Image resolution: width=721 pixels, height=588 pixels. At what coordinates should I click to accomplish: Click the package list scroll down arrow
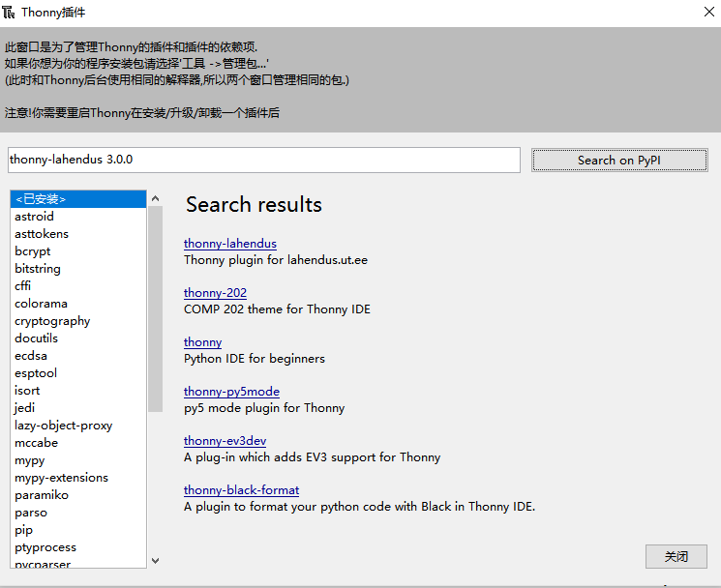[156, 561]
